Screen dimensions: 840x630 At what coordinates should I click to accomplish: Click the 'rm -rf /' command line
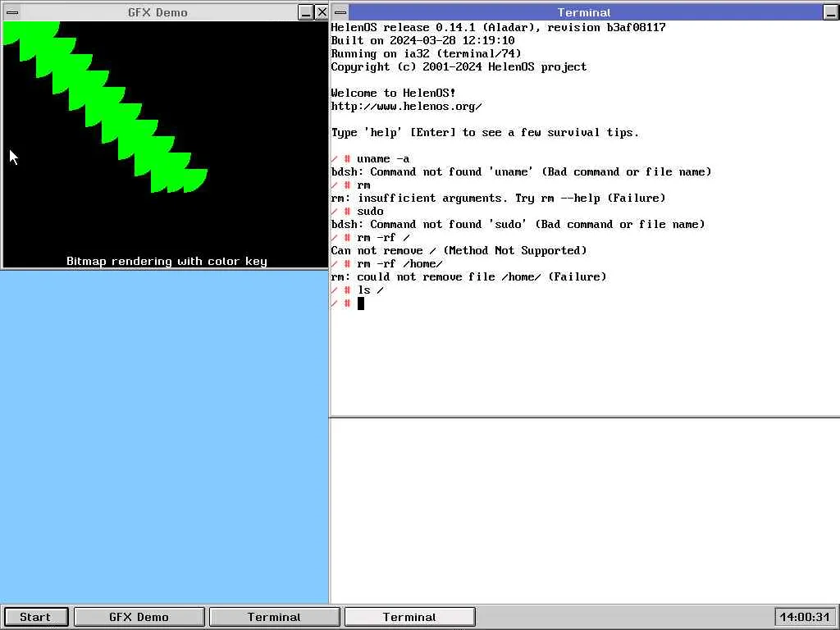tap(370, 237)
